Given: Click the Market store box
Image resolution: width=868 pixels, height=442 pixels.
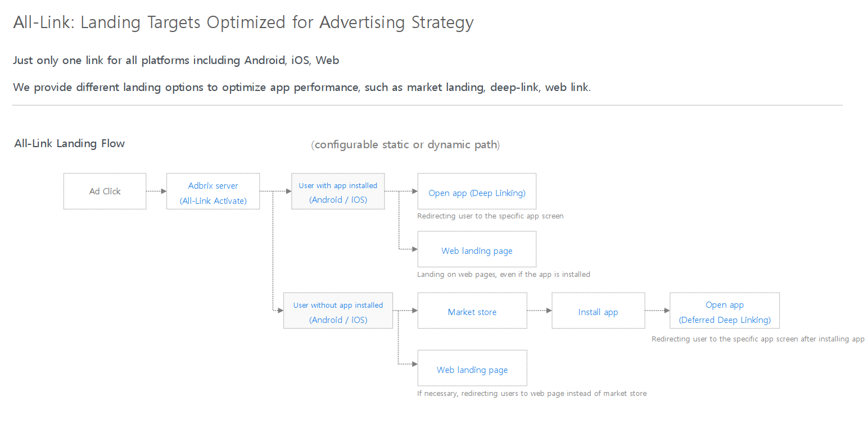Looking at the screenshot, I should 472,312.
